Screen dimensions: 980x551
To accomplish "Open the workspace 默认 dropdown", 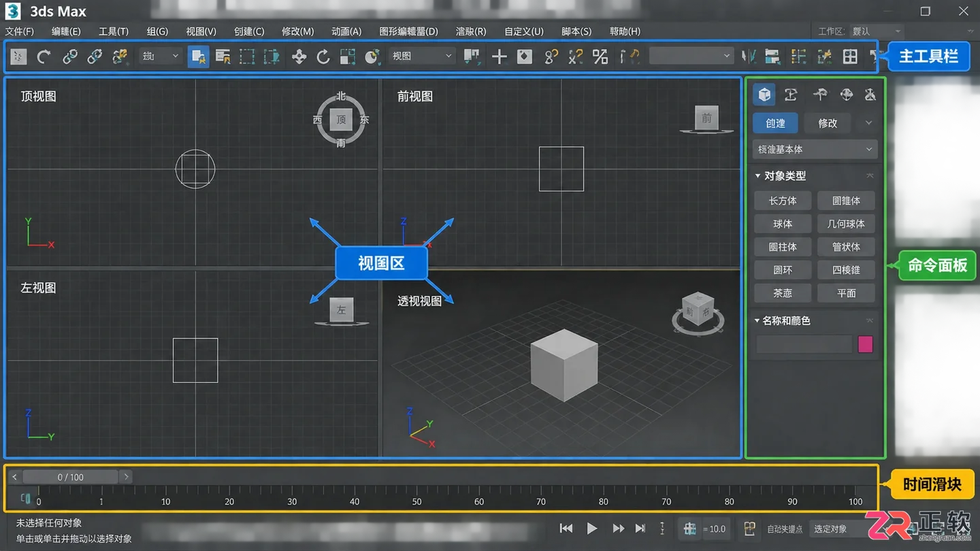I will (877, 31).
